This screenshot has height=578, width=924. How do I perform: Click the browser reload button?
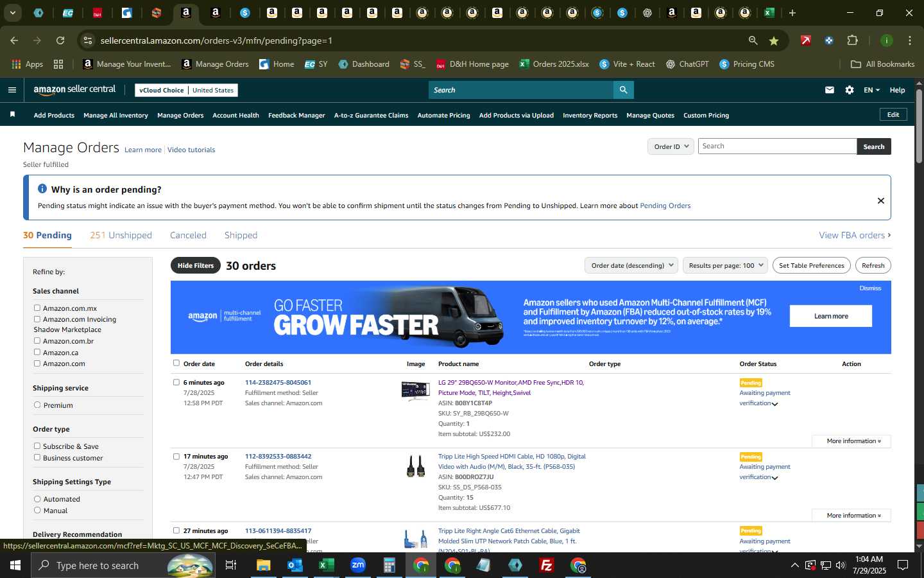click(x=60, y=40)
